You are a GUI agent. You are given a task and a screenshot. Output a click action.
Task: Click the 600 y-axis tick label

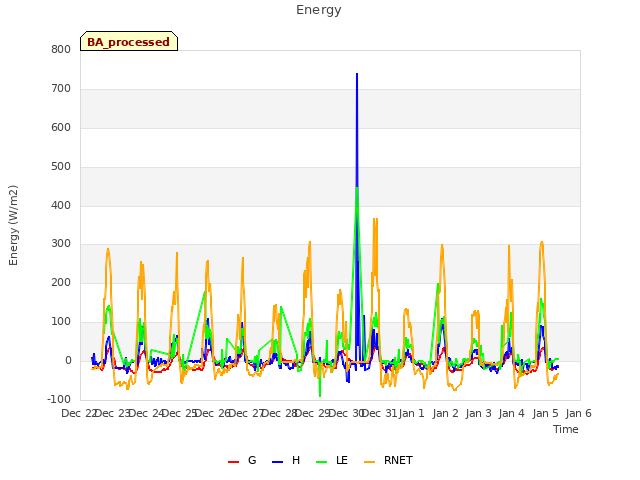[61, 127]
